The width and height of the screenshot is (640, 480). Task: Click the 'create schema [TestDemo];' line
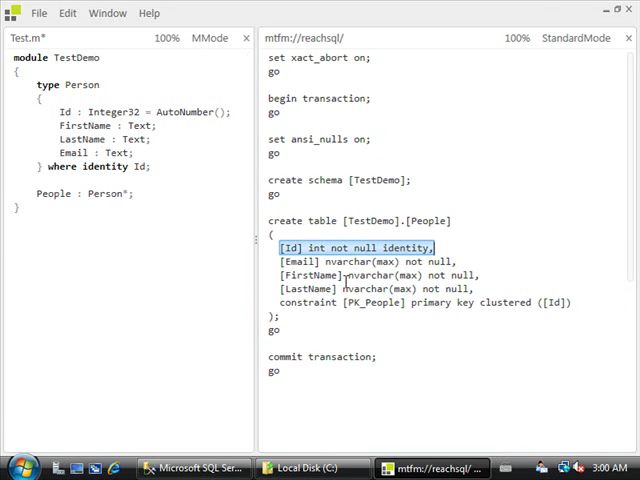[x=339, y=180]
